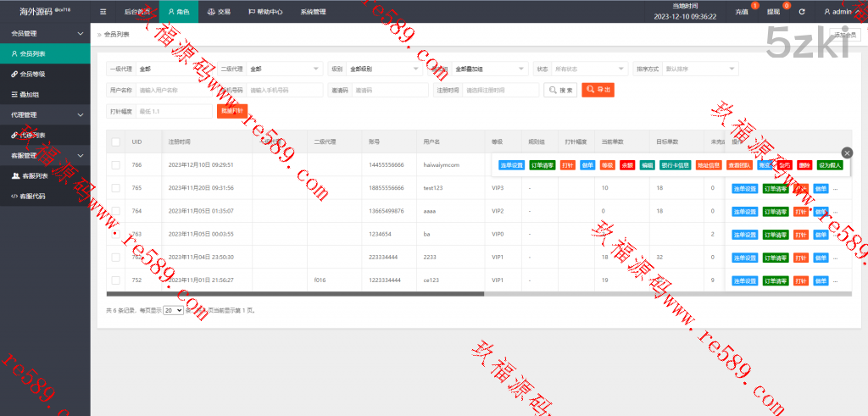Open 提现 withdrawal notifications with badge
Image resolution: width=868 pixels, height=416 pixels.
[x=773, y=12]
